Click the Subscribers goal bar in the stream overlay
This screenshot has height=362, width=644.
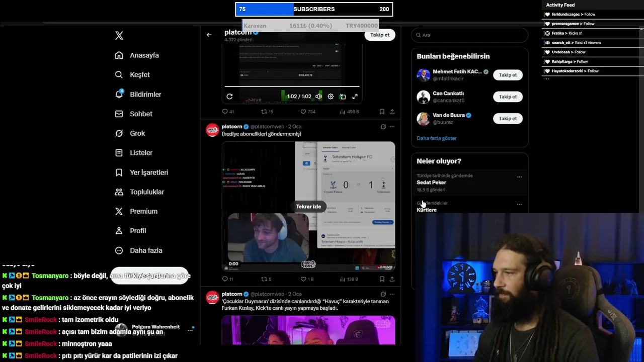314,9
